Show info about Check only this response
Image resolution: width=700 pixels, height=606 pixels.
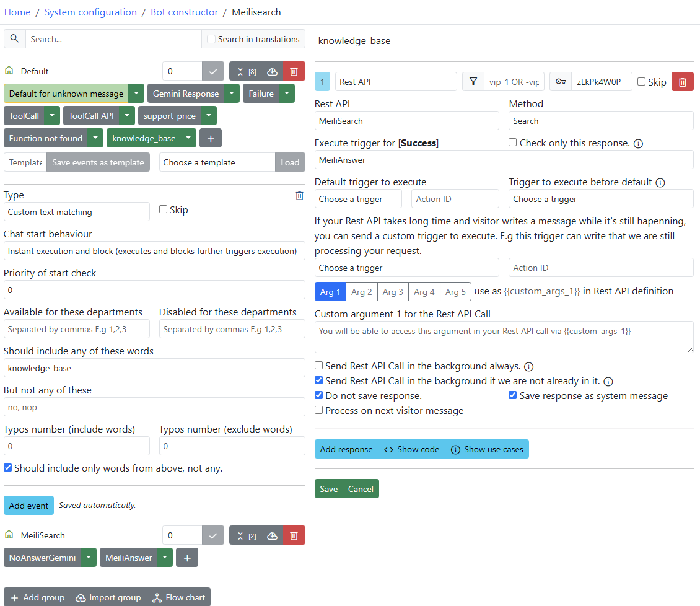(639, 143)
